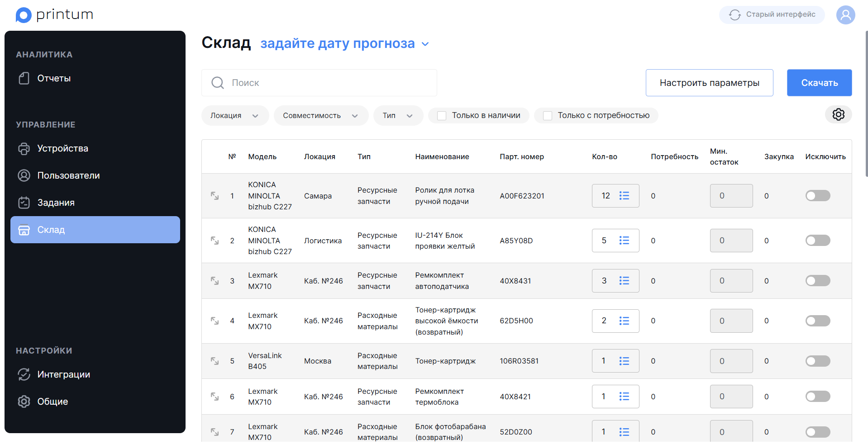Edit min. остаток field for VersaLink B405
Screen dimensions: 868x444
(731, 361)
